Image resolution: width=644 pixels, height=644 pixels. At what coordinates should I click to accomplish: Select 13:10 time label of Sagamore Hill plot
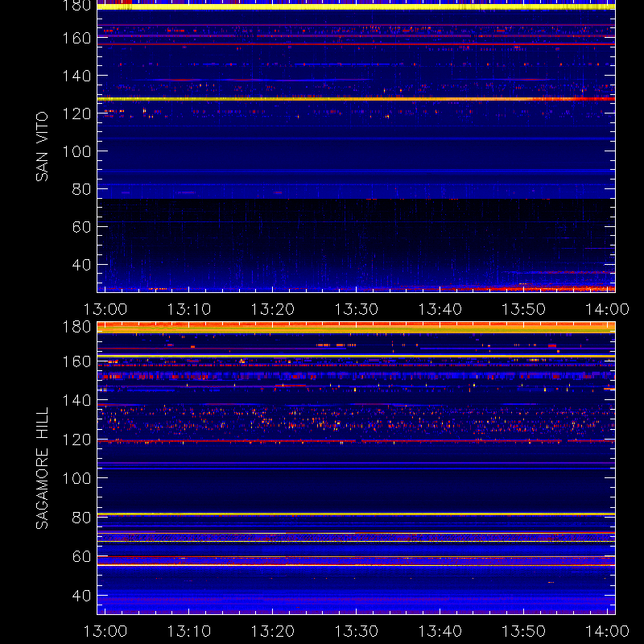click(189, 631)
